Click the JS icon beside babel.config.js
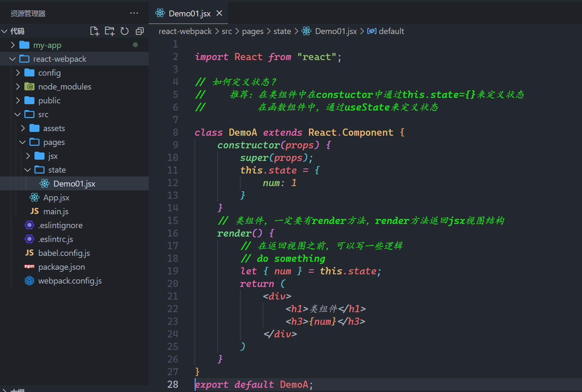Screen dimensions: 582x392 pos(29,253)
